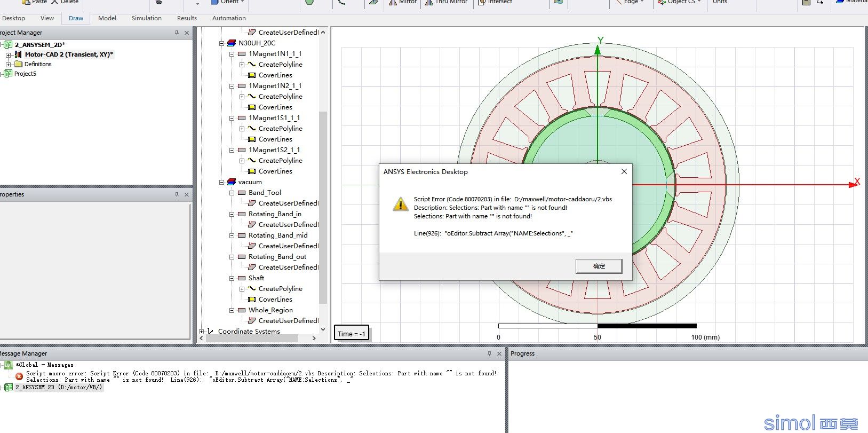Click the Definitions folder icon

(x=18, y=64)
